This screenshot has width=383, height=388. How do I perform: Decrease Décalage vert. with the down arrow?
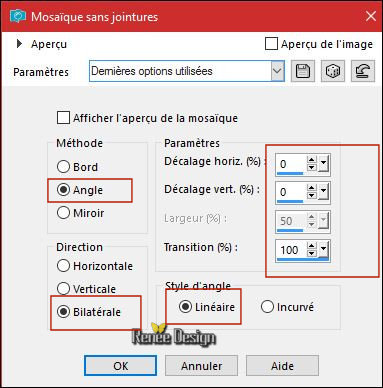(x=311, y=195)
